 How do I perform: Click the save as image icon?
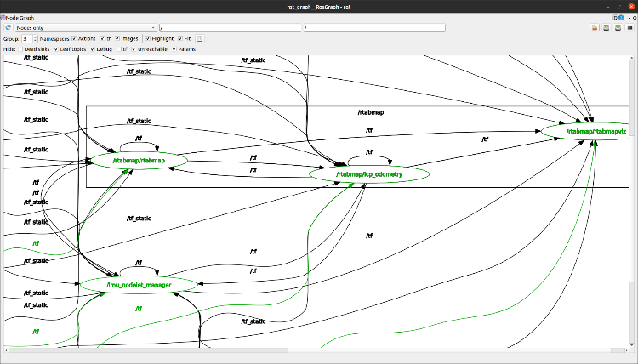(x=629, y=27)
